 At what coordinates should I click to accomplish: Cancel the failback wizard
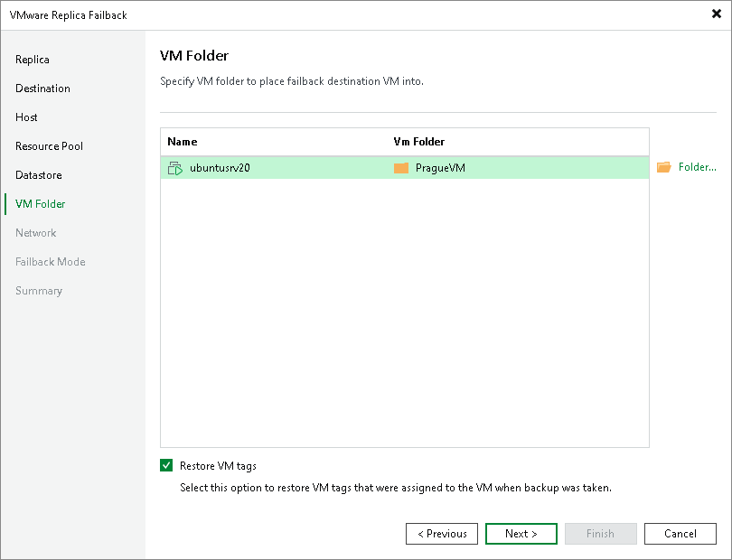coord(680,534)
